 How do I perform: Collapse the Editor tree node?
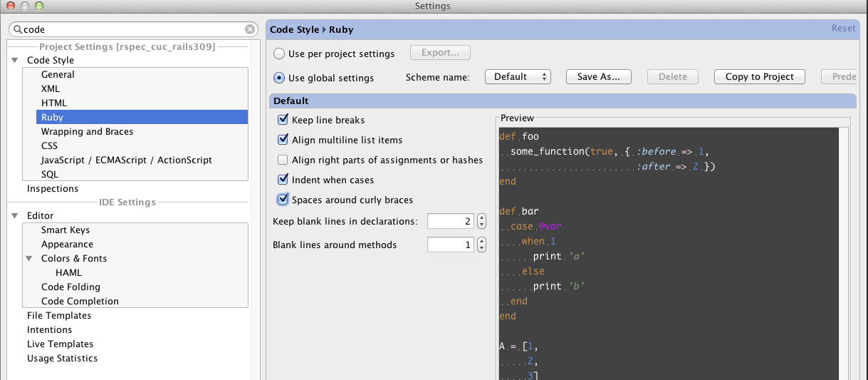tap(14, 216)
